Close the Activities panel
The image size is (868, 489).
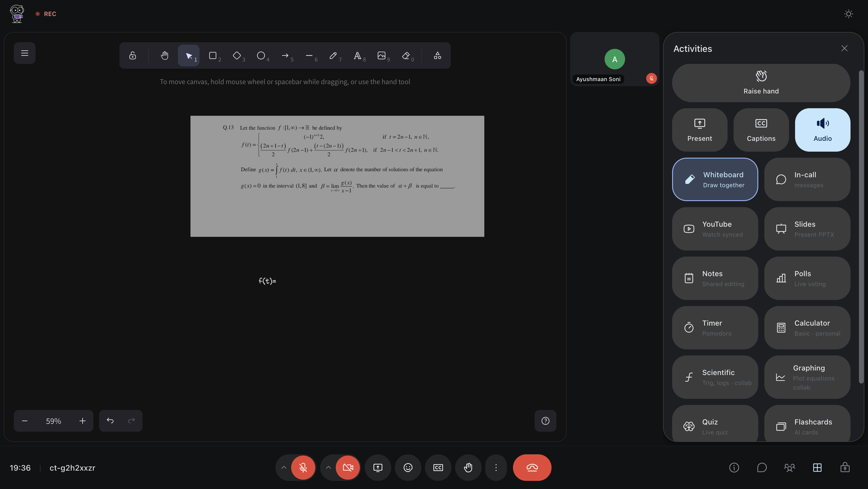(844, 49)
